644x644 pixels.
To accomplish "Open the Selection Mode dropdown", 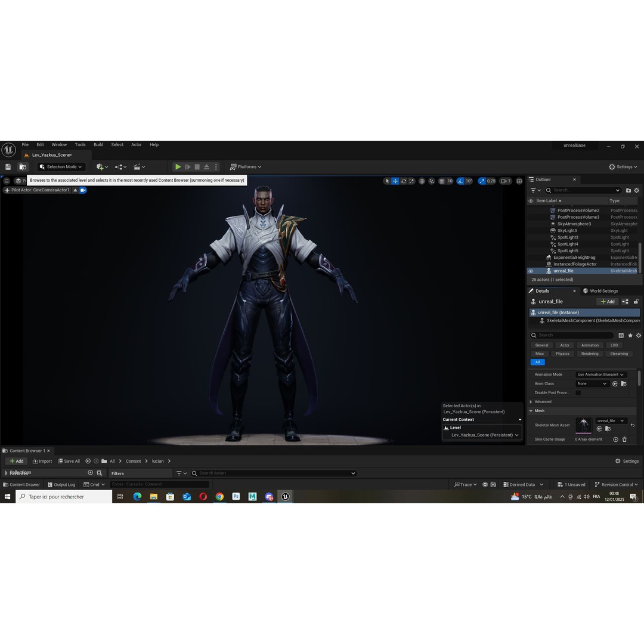I will tap(61, 167).
